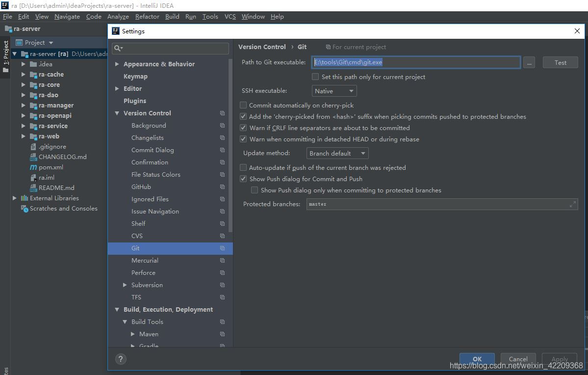Click the project-level icon beside Confirmation

tap(222, 162)
